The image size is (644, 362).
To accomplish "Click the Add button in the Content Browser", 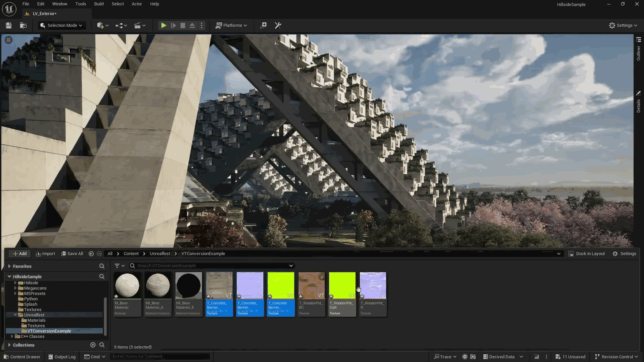I will (x=20, y=254).
